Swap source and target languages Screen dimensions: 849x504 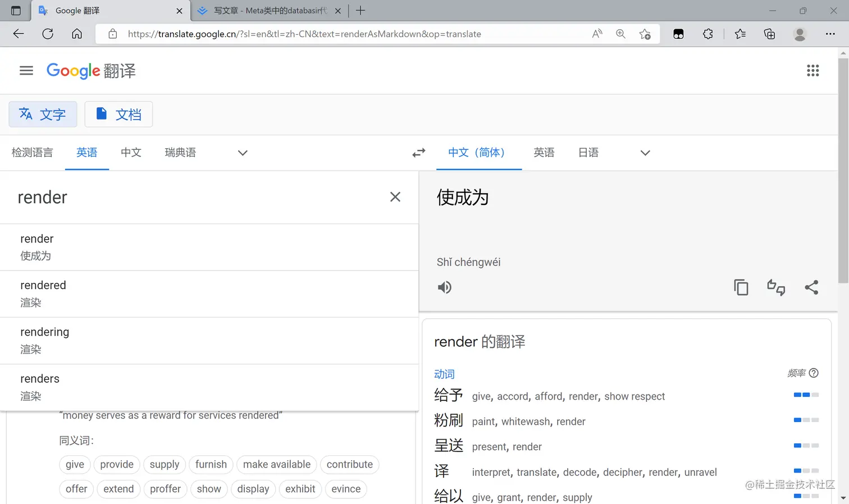[419, 153]
